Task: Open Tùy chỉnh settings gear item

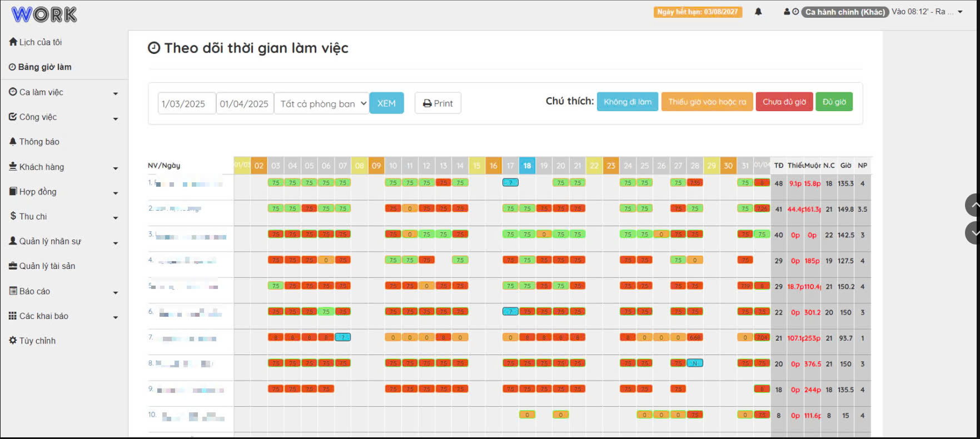Action: pyautogui.click(x=32, y=341)
